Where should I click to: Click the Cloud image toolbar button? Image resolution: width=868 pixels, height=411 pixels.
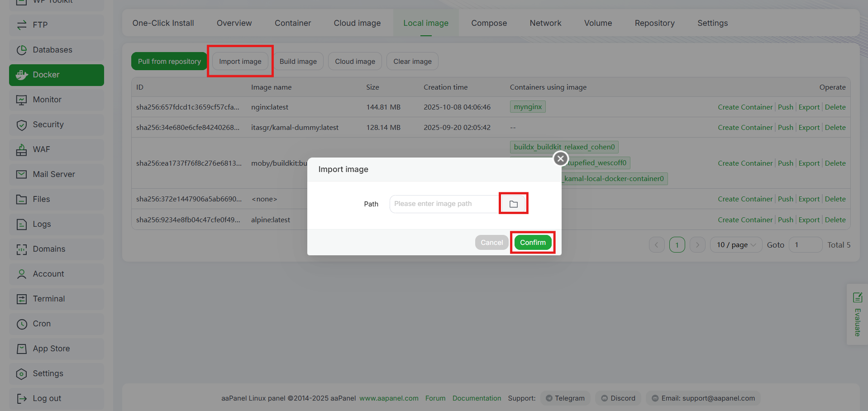pyautogui.click(x=355, y=61)
